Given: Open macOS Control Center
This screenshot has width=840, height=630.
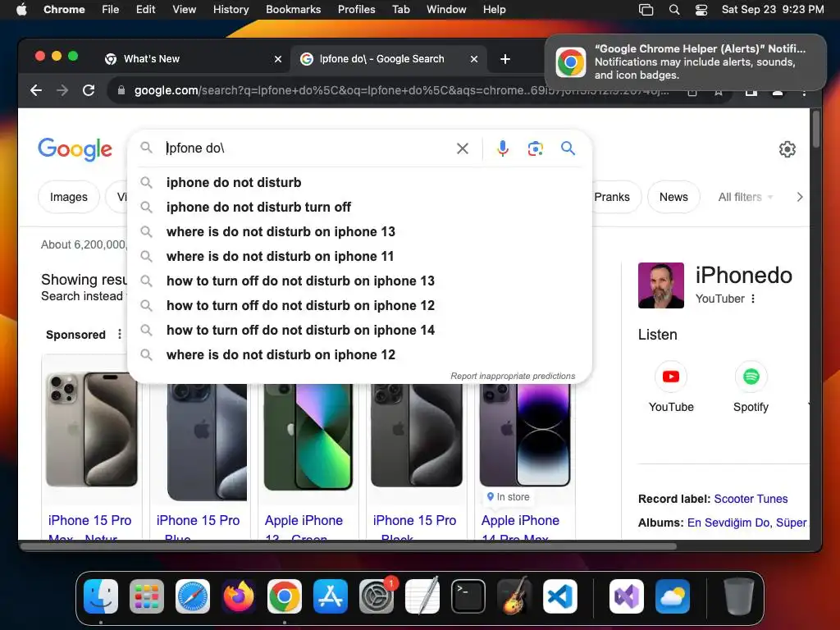Looking at the screenshot, I should click(x=701, y=10).
